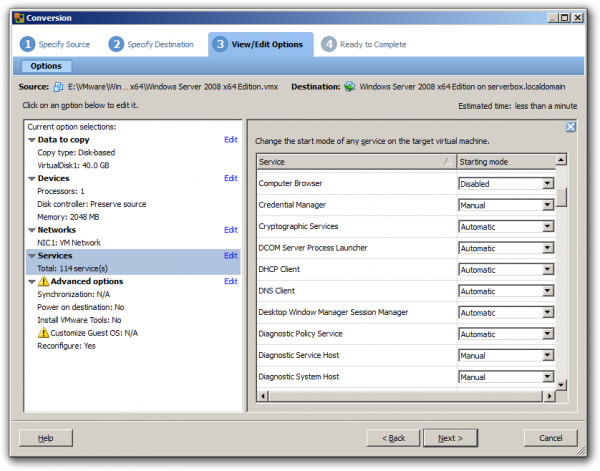Select VirtualDisk1: 40.0 GB row

click(x=73, y=165)
